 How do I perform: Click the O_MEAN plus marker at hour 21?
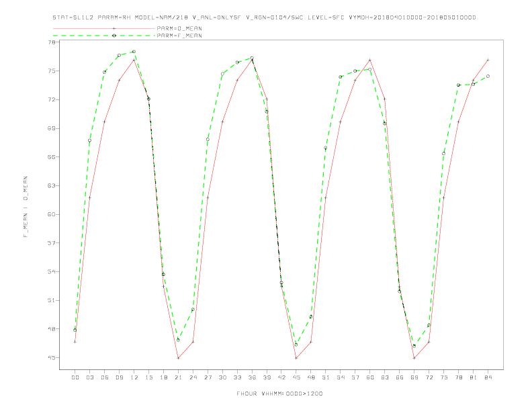[178, 358]
